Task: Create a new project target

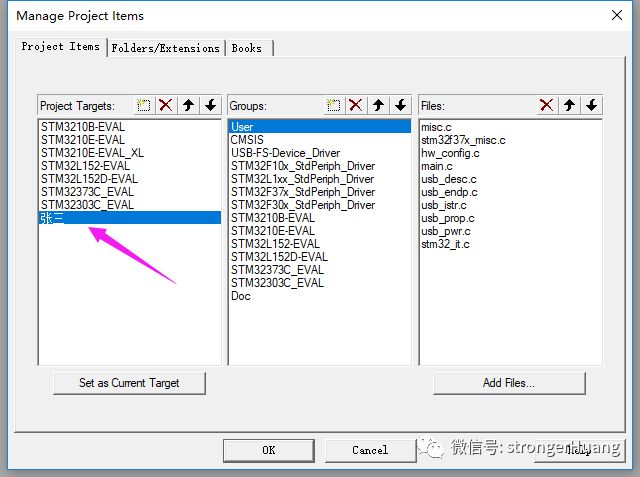Action: (x=143, y=105)
